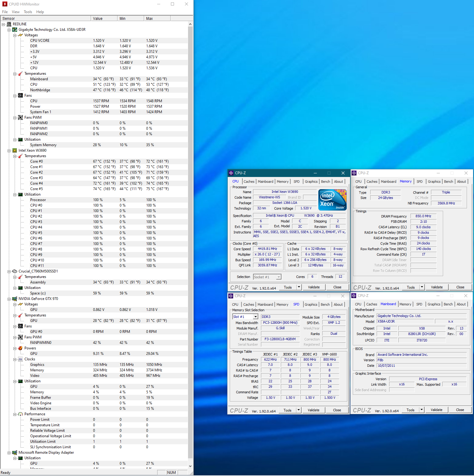Click Validate in the Memory window

(437, 287)
